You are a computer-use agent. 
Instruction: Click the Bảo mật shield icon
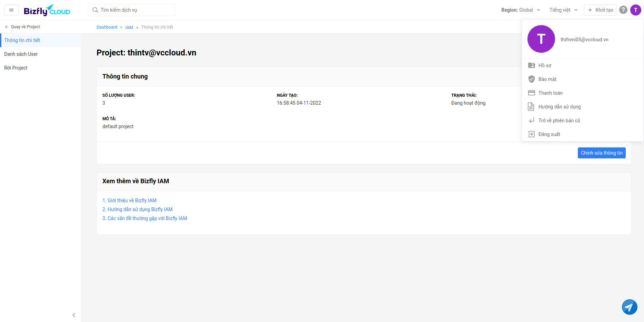531,79
